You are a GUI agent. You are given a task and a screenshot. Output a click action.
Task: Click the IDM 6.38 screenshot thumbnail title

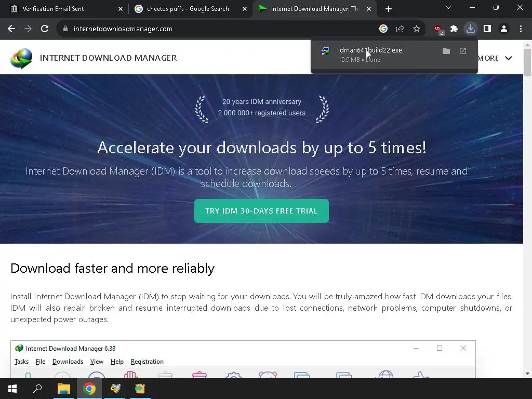pos(71,349)
